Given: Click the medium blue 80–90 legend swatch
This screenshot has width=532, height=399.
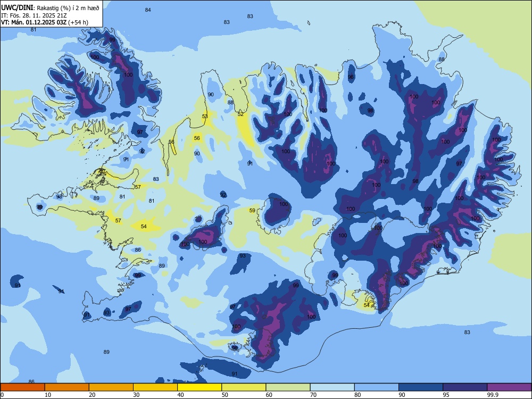Looking at the screenshot, I should (x=376, y=387).
